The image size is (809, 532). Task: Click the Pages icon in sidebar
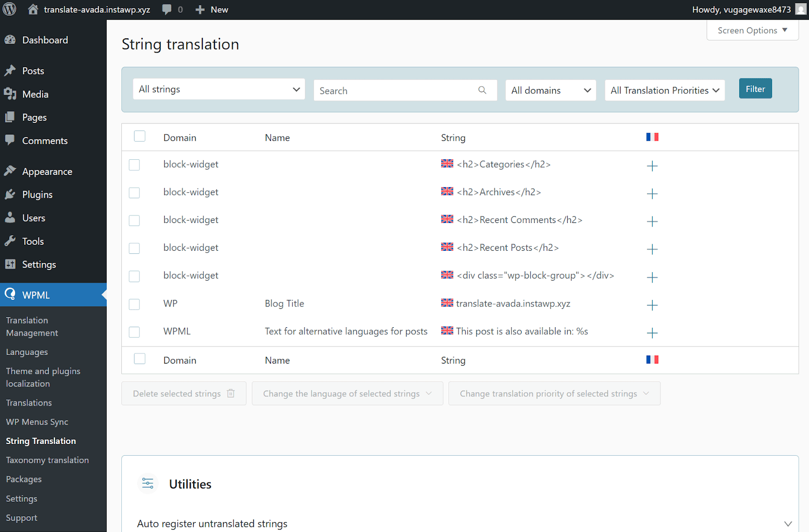coord(10,117)
